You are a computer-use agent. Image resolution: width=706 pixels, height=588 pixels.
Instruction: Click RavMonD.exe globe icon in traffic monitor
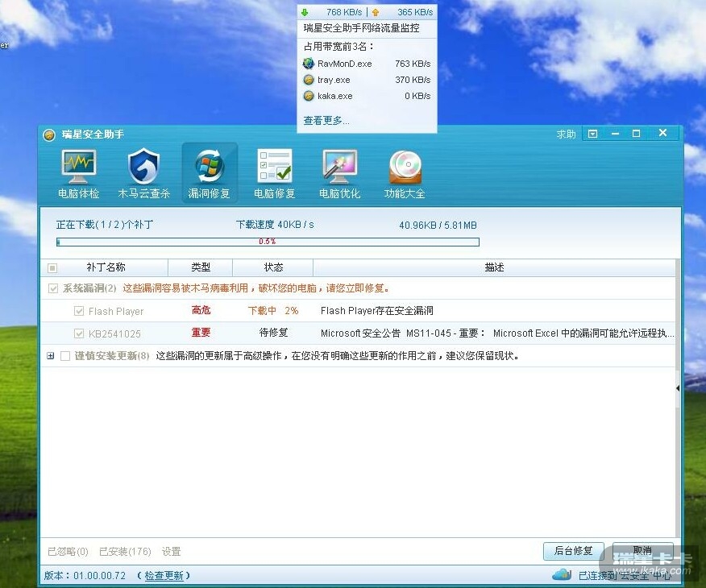click(x=309, y=64)
